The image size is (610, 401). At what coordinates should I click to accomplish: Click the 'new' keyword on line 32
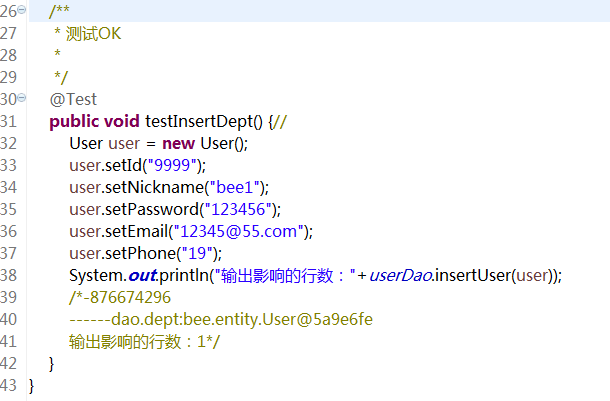click(178, 144)
